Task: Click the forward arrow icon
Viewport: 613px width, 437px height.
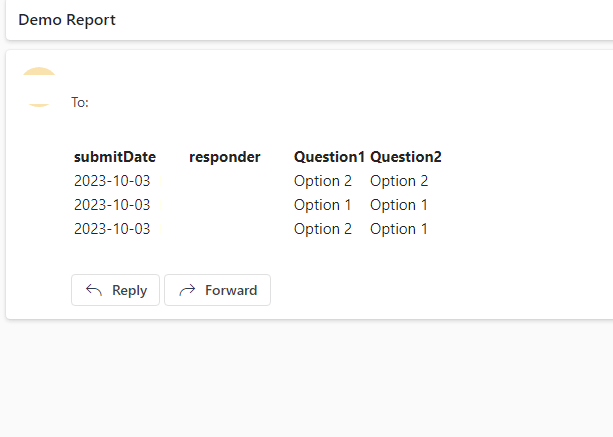Action: point(187,290)
